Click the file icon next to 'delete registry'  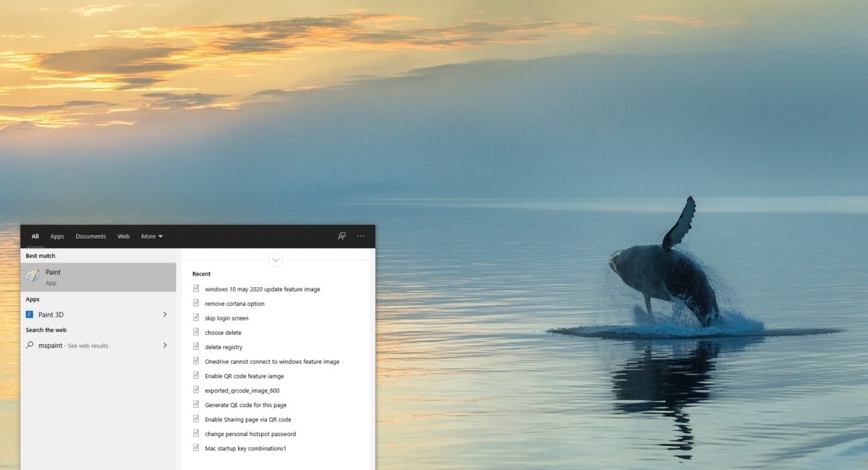click(x=196, y=346)
